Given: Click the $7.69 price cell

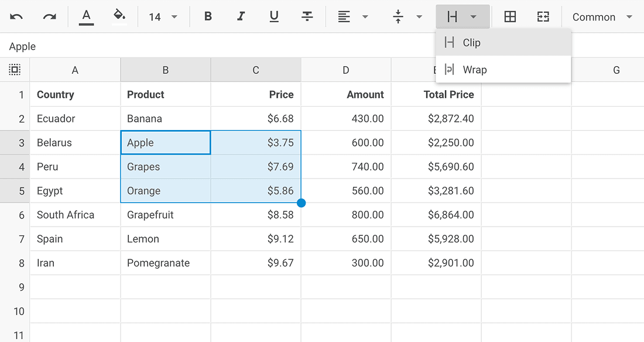Looking at the screenshot, I should click(x=256, y=167).
